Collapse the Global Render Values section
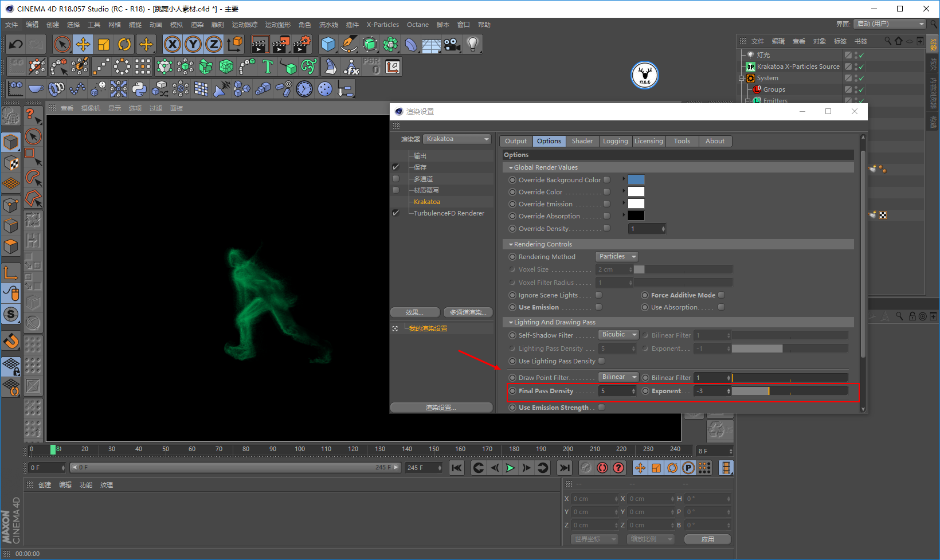940x560 pixels. pyautogui.click(x=511, y=167)
